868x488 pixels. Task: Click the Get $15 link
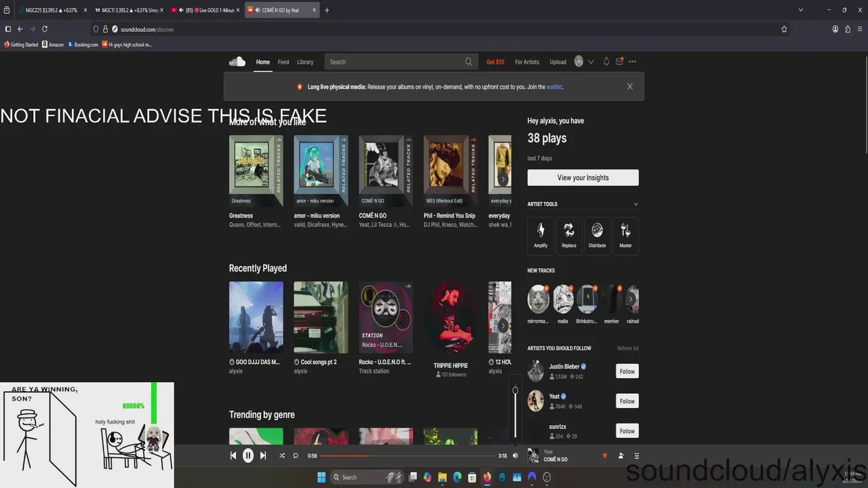point(496,62)
